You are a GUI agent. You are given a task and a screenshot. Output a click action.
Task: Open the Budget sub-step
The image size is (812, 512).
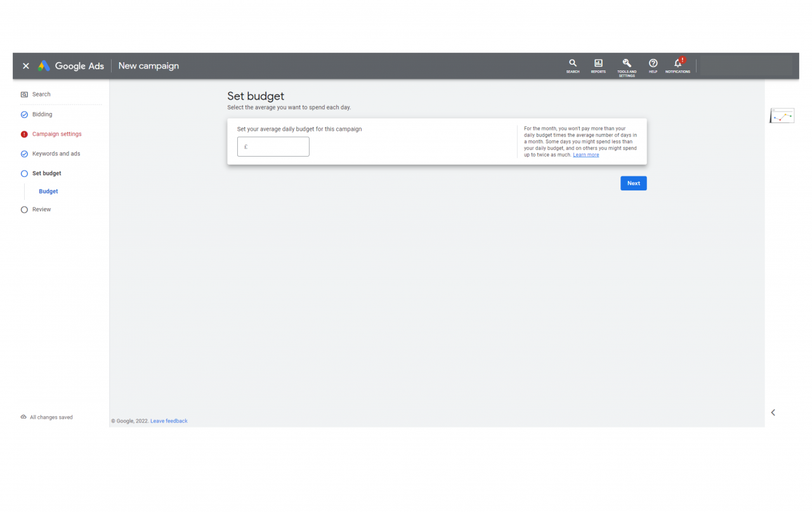48,191
